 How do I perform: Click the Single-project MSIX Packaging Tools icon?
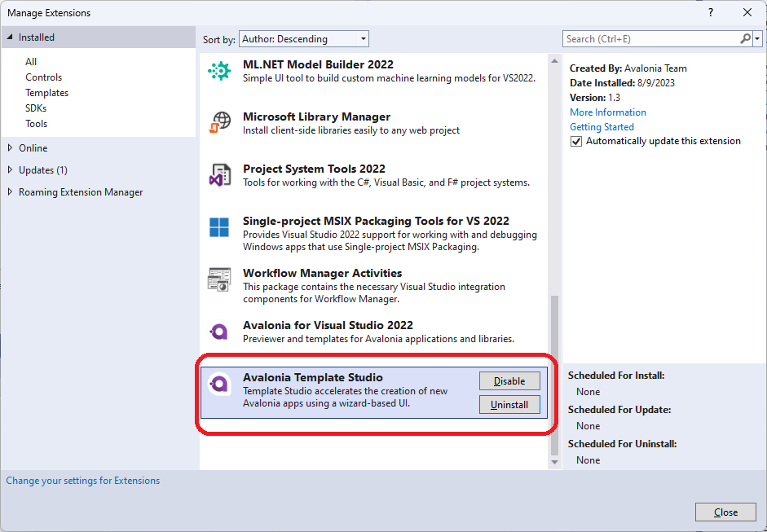click(219, 227)
